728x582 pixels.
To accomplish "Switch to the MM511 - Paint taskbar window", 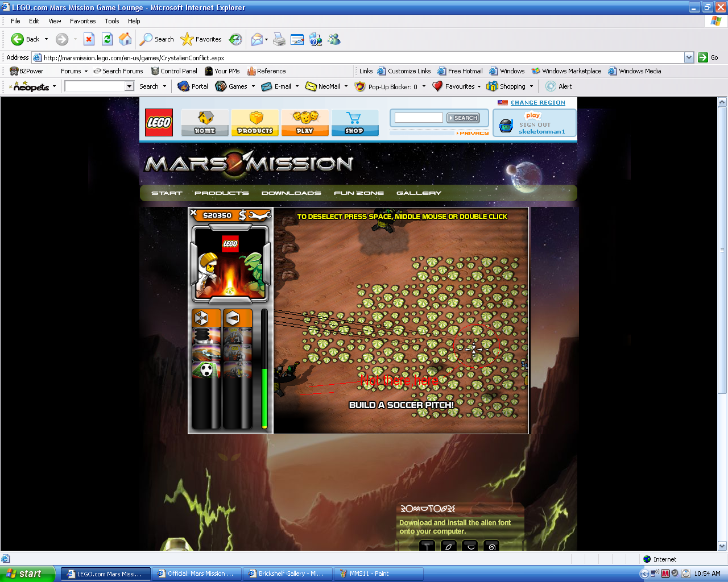I will click(379, 573).
